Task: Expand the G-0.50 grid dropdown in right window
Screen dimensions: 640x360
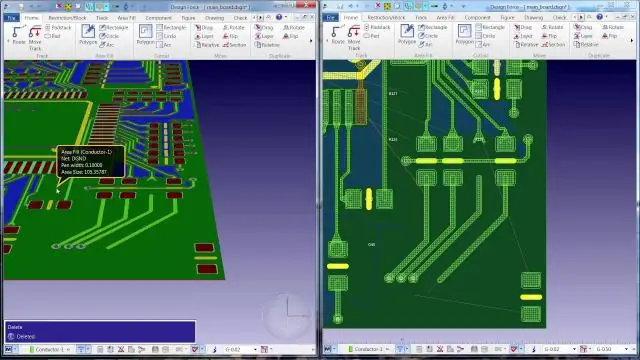Action: [x=611, y=349]
